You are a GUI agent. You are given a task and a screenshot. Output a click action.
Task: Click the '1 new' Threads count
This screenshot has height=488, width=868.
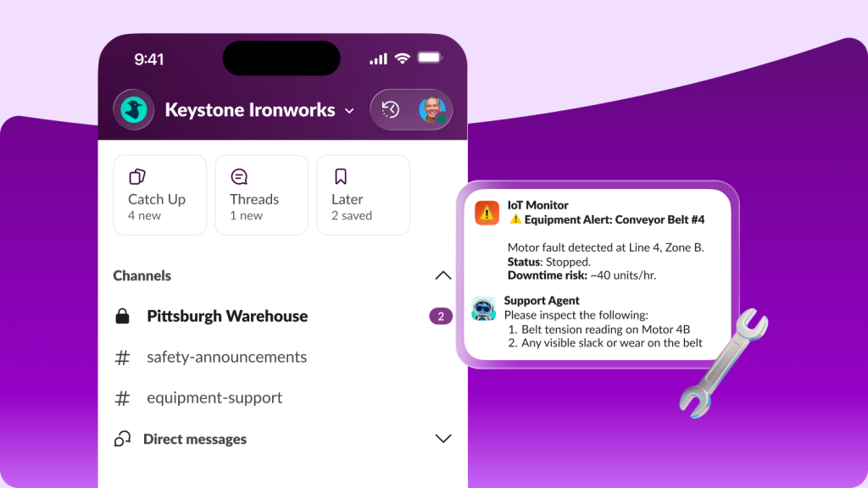click(x=247, y=216)
